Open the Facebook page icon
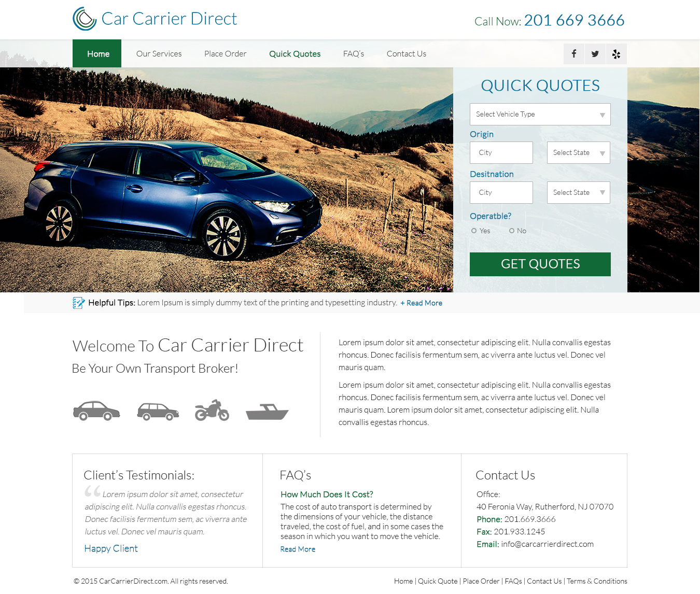This screenshot has width=700, height=594. pyautogui.click(x=573, y=53)
